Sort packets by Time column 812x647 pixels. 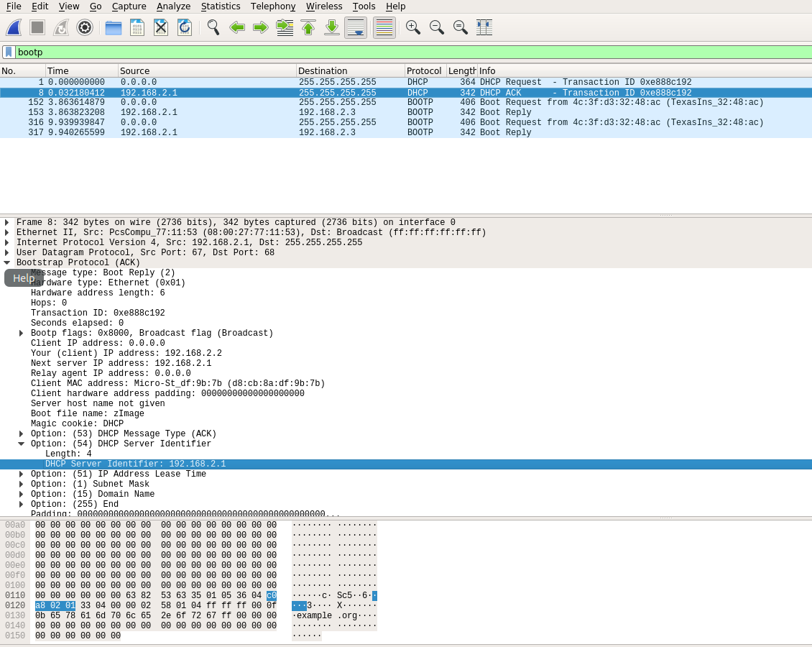(82, 71)
